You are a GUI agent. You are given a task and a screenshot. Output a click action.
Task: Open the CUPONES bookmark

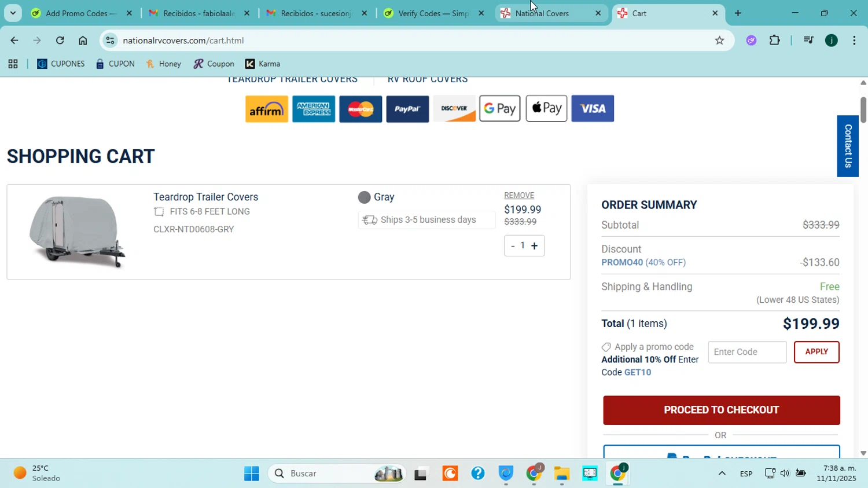pos(61,64)
